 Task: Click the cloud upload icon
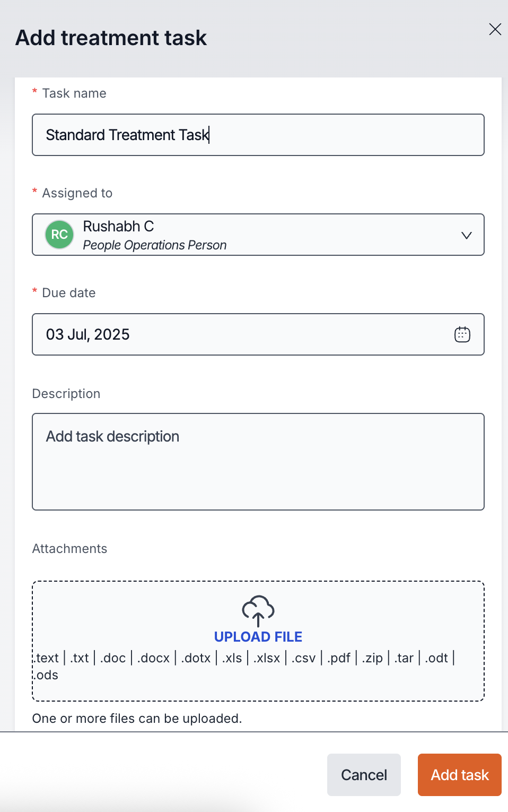pos(258,610)
